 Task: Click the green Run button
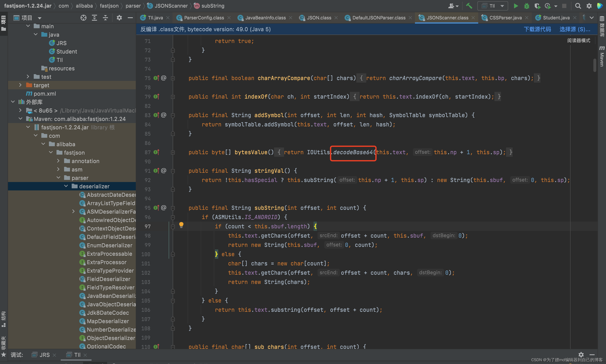point(516,6)
